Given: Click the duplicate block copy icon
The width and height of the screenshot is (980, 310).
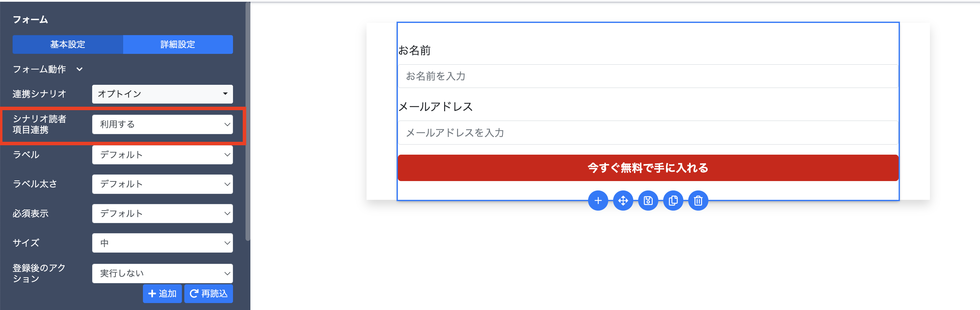Looking at the screenshot, I should (x=673, y=201).
